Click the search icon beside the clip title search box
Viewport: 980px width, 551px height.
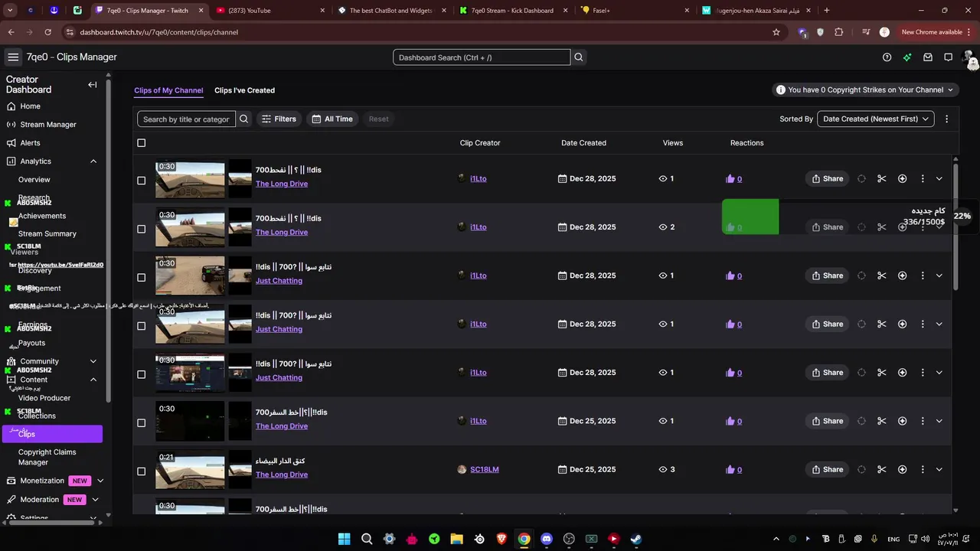[x=244, y=119]
